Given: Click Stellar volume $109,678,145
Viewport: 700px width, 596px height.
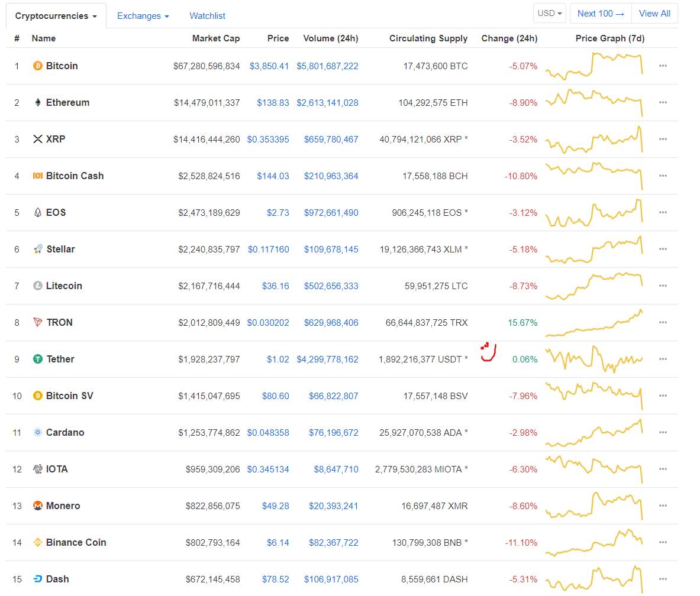Looking at the screenshot, I should [x=331, y=250].
